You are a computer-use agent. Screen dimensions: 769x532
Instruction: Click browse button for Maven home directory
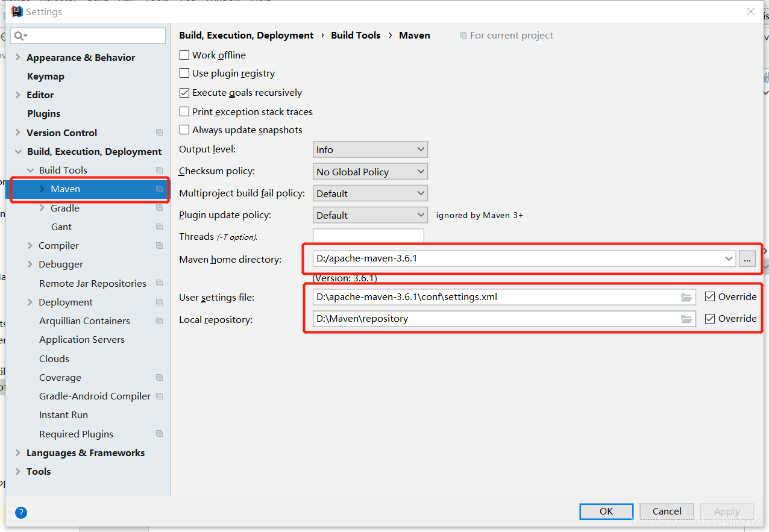click(747, 258)
